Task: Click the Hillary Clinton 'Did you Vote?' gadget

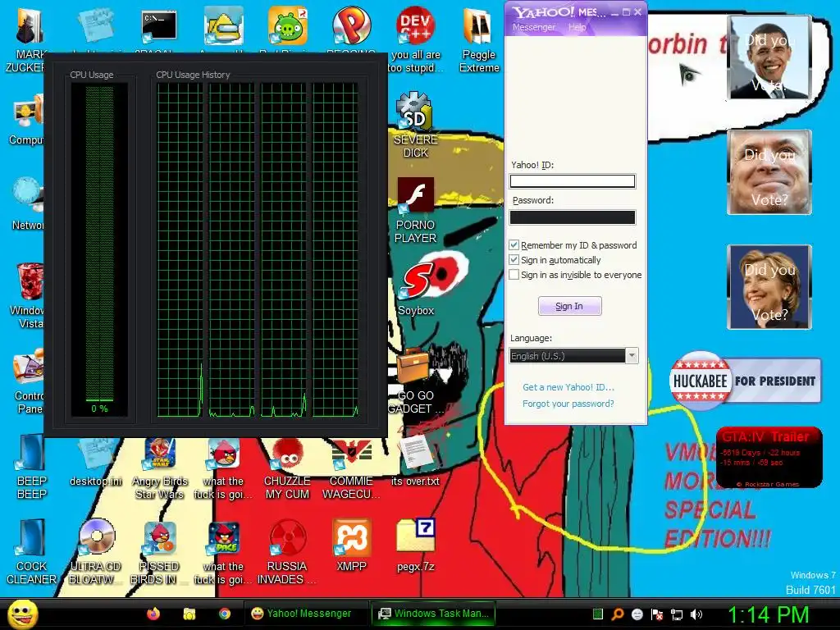Action: [769, 287]
